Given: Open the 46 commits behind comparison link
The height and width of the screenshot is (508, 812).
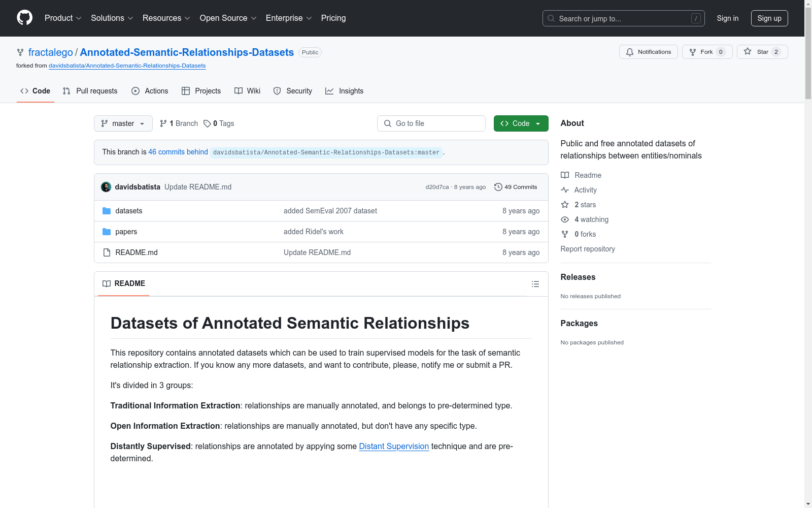Looking at the screenshot, I should [x=178, y=152].
